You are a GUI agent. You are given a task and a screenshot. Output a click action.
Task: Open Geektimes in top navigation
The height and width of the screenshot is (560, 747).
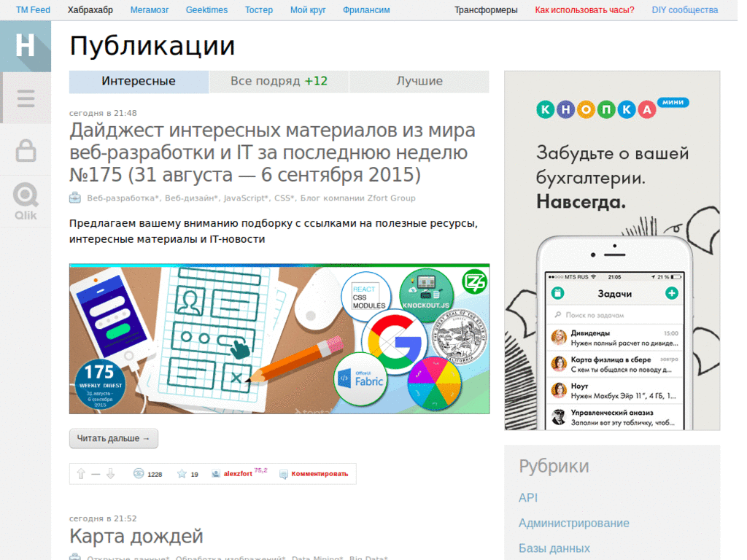[206, 10]
